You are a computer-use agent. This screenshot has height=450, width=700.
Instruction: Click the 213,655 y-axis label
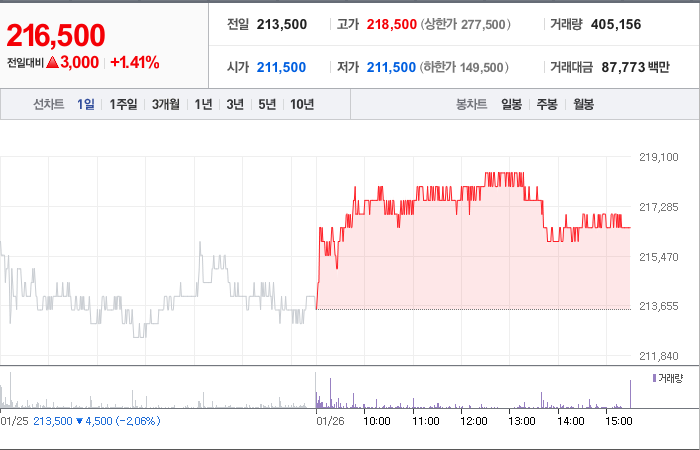click(658, 306)
